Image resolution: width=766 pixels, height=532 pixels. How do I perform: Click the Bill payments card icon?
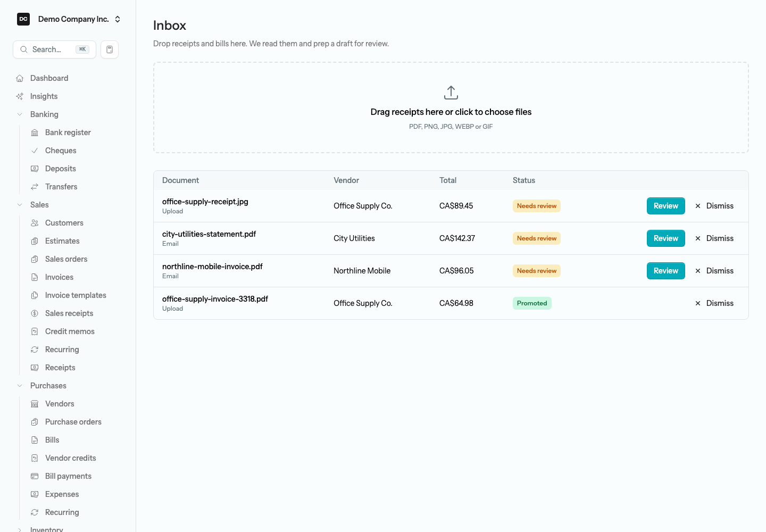coord(35,476)
